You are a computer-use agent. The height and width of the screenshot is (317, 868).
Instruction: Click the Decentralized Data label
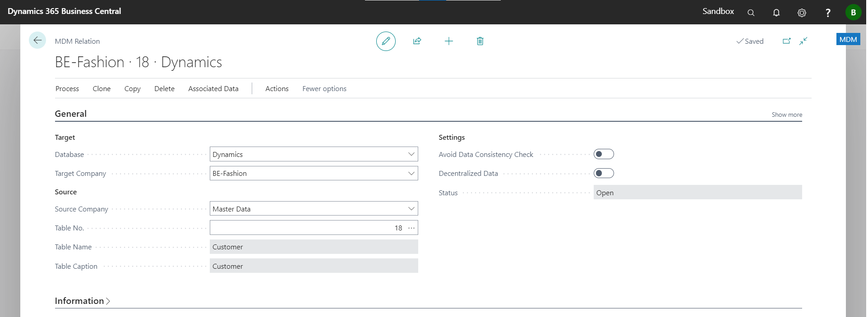coord(468,173)
